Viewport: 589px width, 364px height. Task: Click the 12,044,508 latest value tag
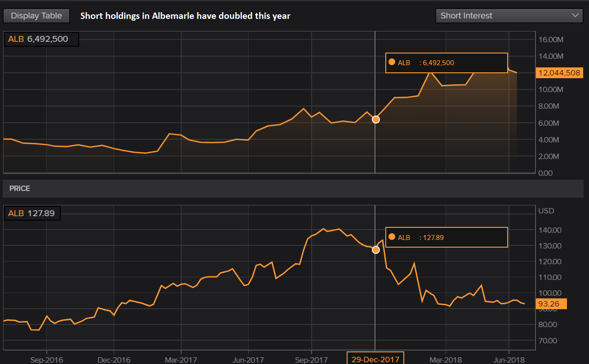click(x=559, y=73)
